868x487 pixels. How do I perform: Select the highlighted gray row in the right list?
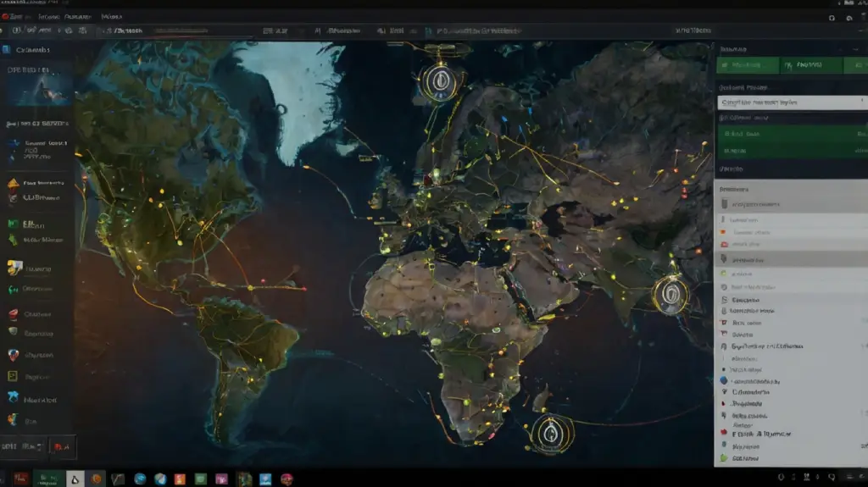coord(791,259)
